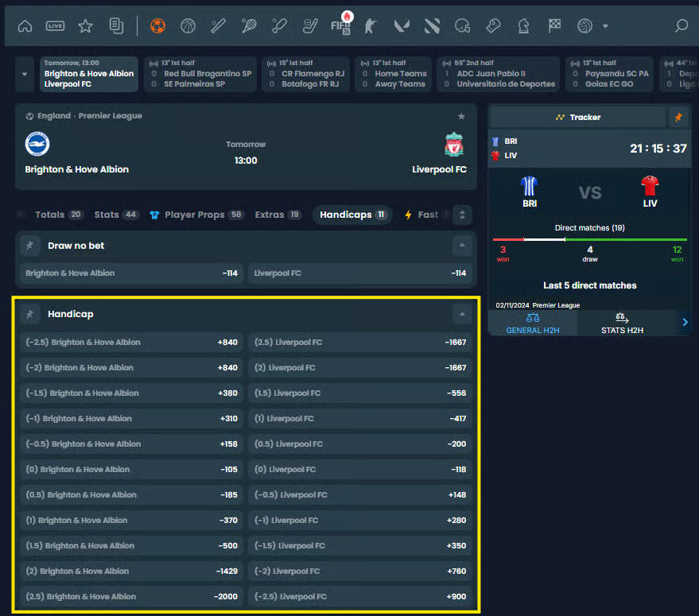Open the more sports dropdown arrow

(605, 25)
